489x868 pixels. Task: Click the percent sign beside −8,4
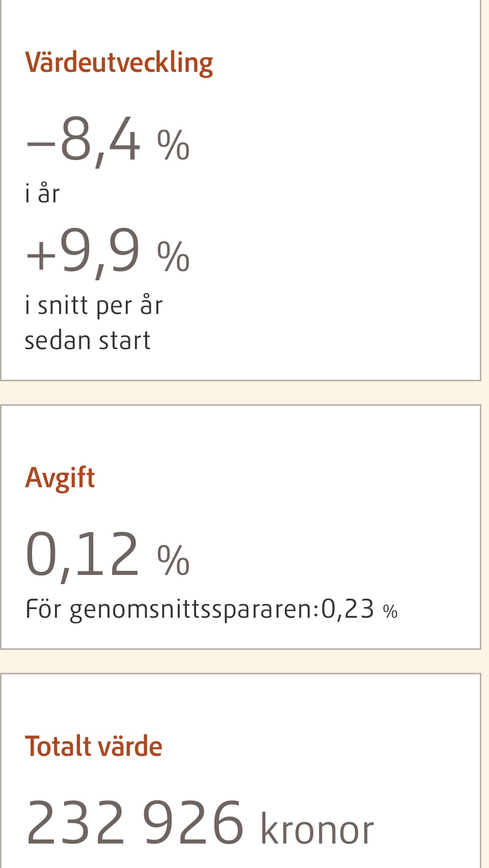point(173,145)
